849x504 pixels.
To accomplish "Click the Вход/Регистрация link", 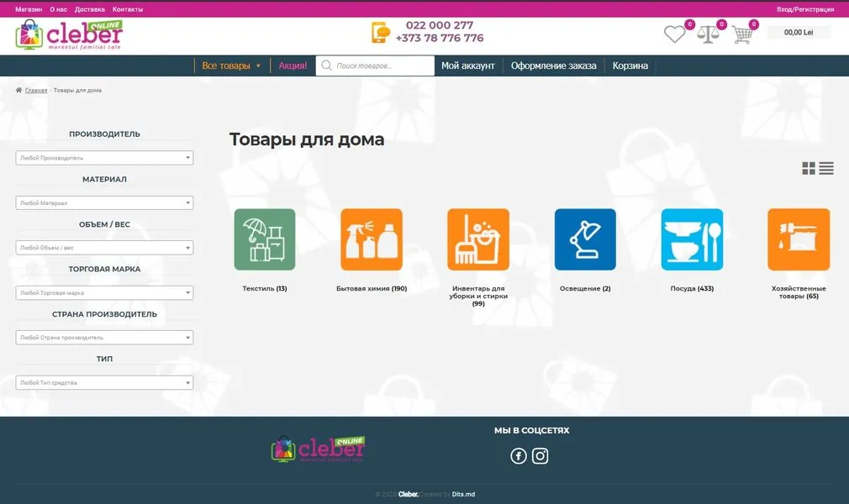I will (x=805, y=9).
